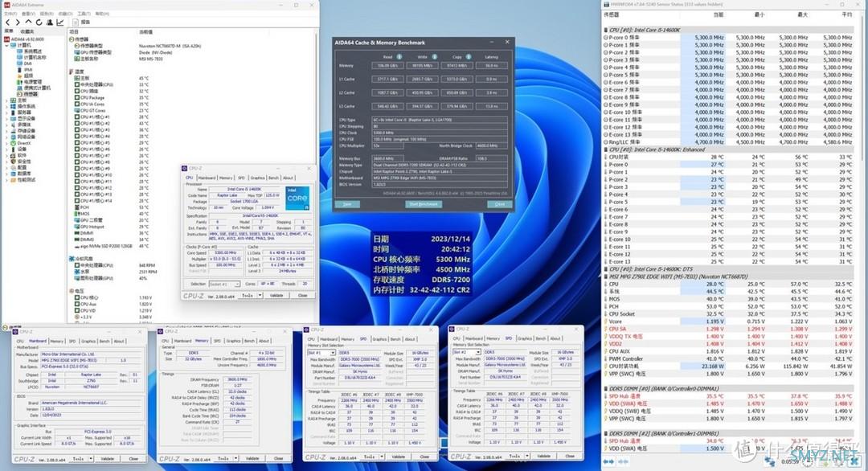Switch to SPD tab in CPU-Z Memory window
Screen dimensions: 868x471
(217, 341)
